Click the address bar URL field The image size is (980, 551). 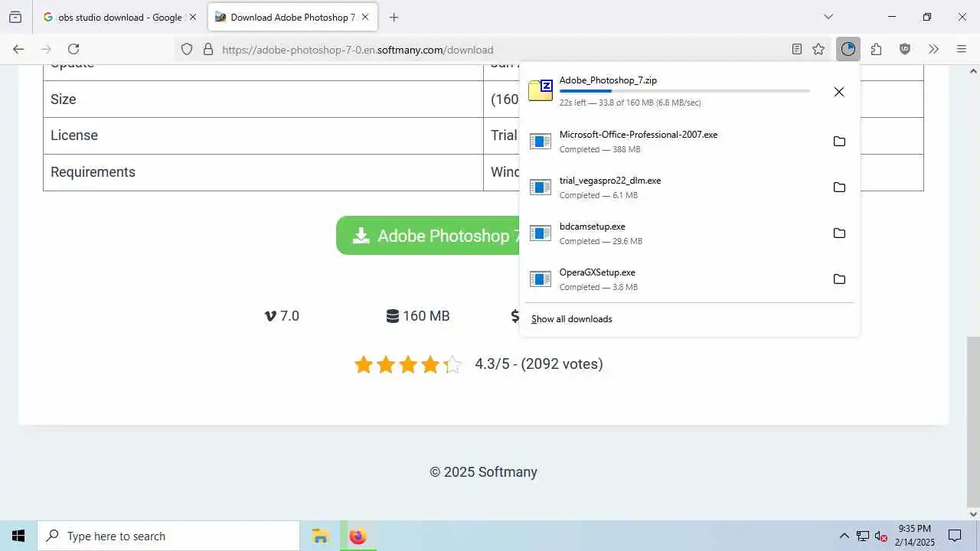point(501,50)
